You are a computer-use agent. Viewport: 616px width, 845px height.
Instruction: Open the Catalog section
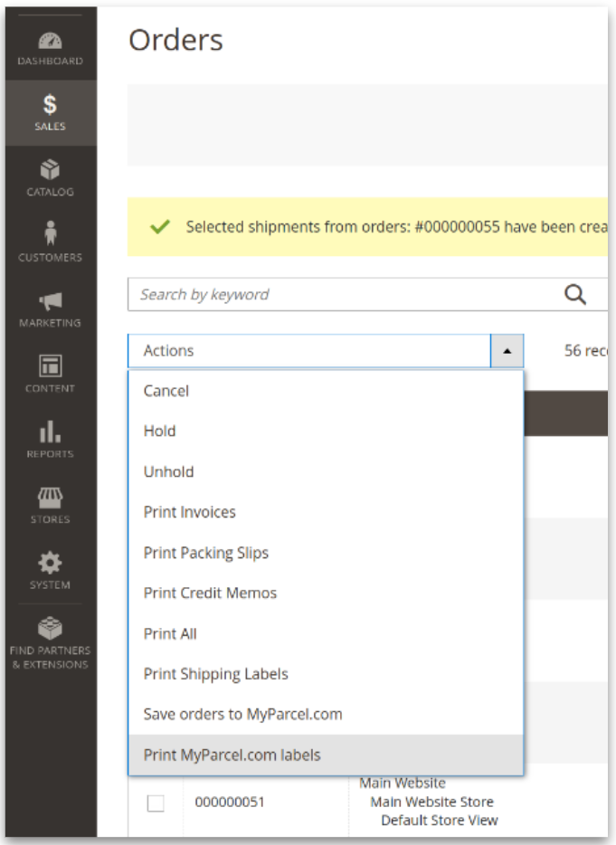pos(50,178)
